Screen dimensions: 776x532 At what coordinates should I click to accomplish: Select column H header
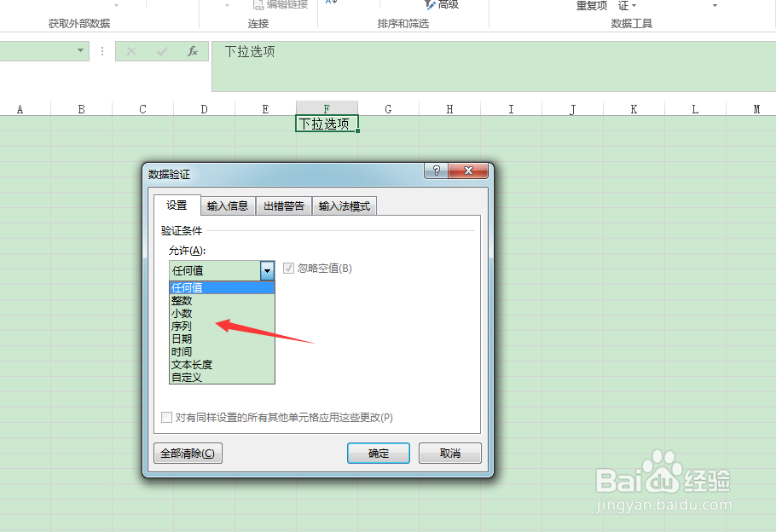[450, 109]
